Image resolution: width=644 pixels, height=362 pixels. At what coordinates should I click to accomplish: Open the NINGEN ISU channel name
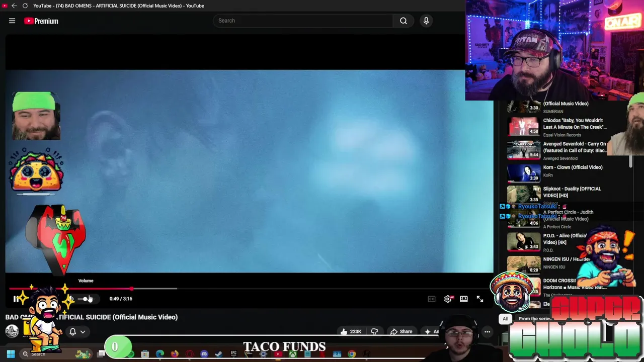coord(554,267)
